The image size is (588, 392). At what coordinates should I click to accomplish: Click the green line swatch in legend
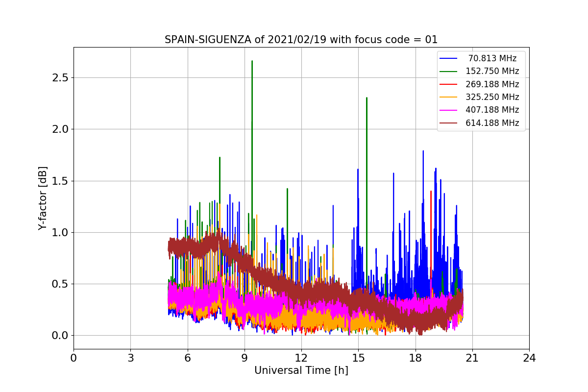click(449, 72)
